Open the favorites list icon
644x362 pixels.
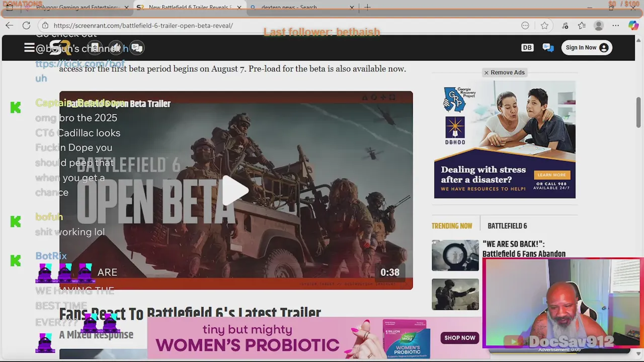[582, 26]
